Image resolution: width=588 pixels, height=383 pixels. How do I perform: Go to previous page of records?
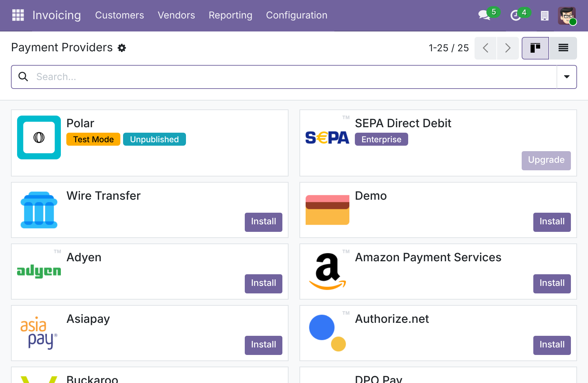(485, 48)
